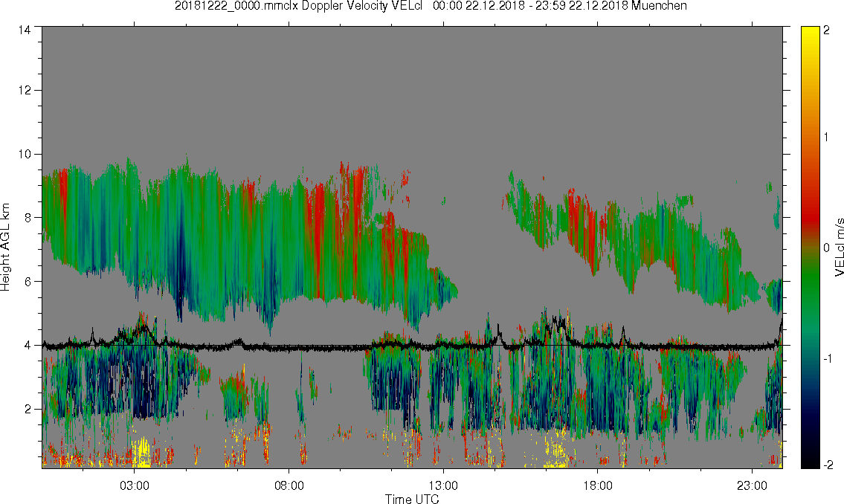Click the 13:00 time tick label
Image resolution: width=844 pixels, height=504 pixels.
tap(443, 485)
